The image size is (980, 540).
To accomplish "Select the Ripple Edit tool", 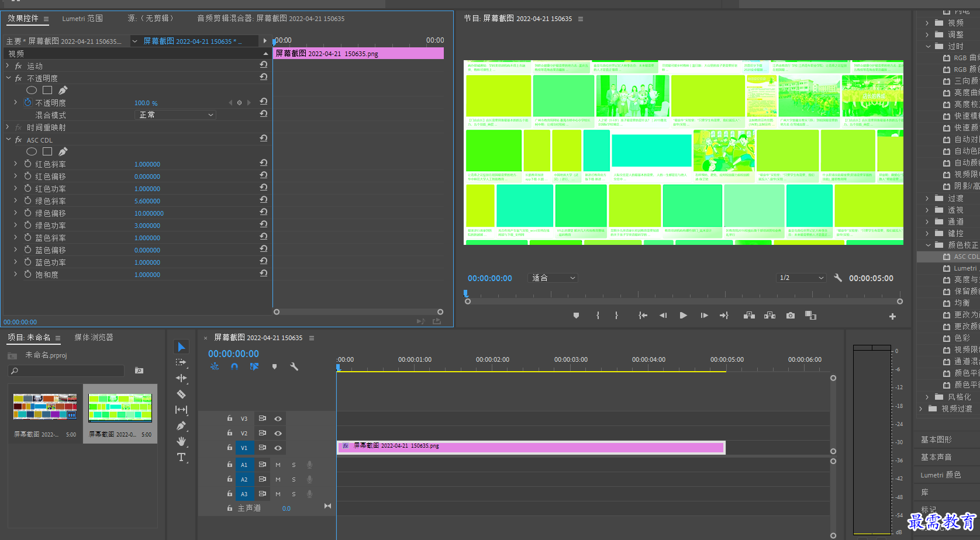I will click(x=181, y=378).
